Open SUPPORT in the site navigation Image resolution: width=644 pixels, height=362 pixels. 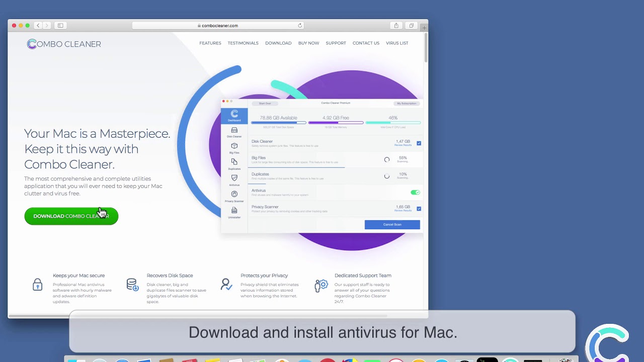coord(336,43)
